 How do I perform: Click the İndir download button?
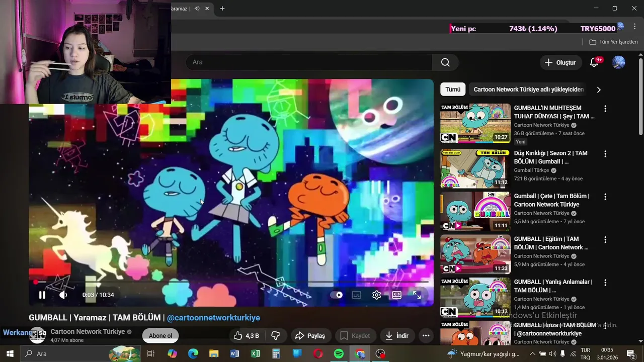pyautogui.click(x=396, y=336)
